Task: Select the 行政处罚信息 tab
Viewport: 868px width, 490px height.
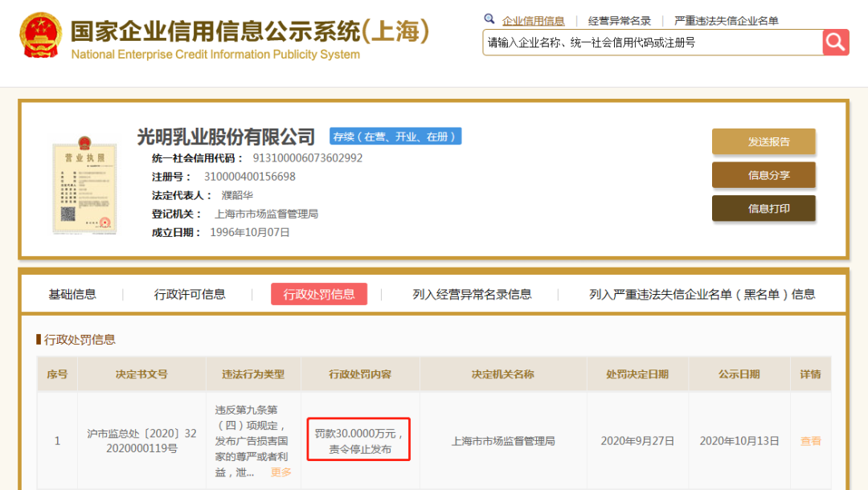Action: coord(319,294)
